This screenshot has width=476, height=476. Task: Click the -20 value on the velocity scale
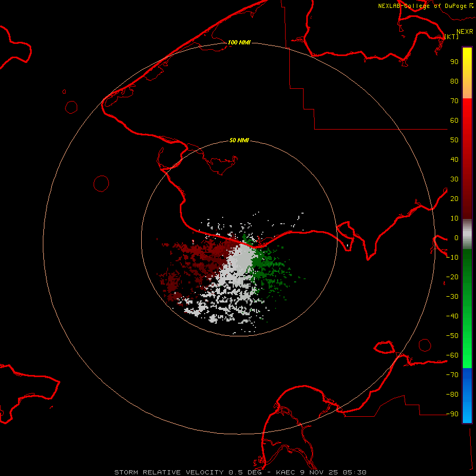point(452,277)
